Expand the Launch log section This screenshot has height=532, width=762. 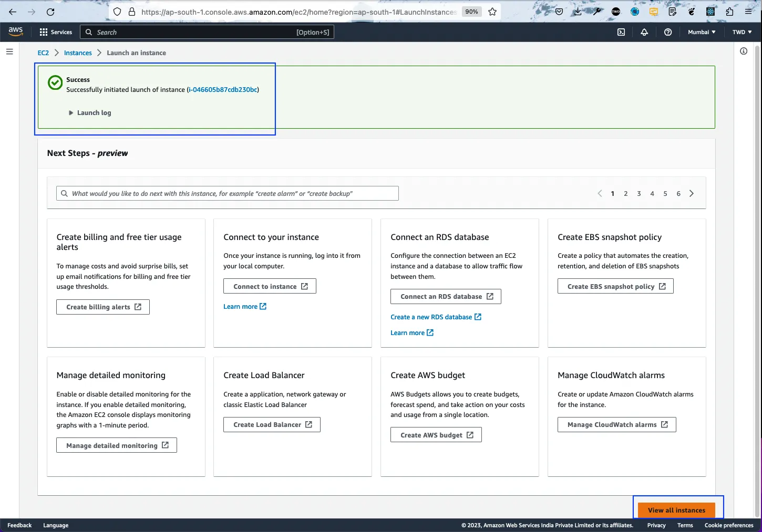pos(90,113)
